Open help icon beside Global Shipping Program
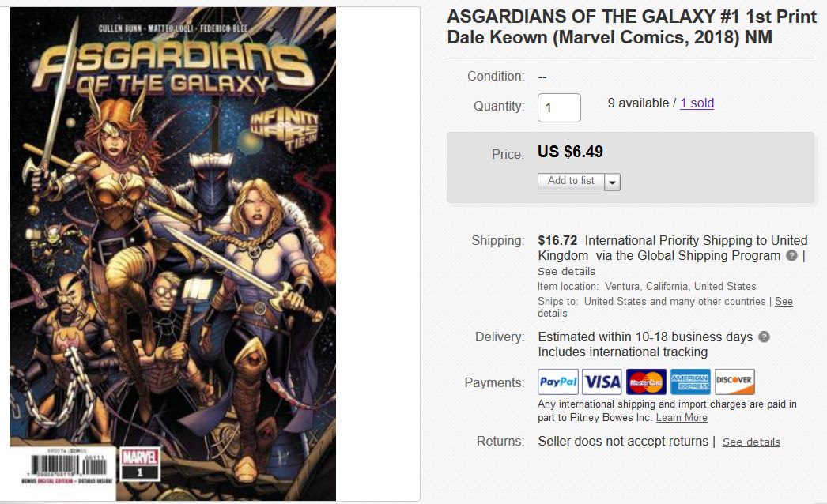Image resolution: width=827 pixels, height=504 pixels. (x=791, y=256)
